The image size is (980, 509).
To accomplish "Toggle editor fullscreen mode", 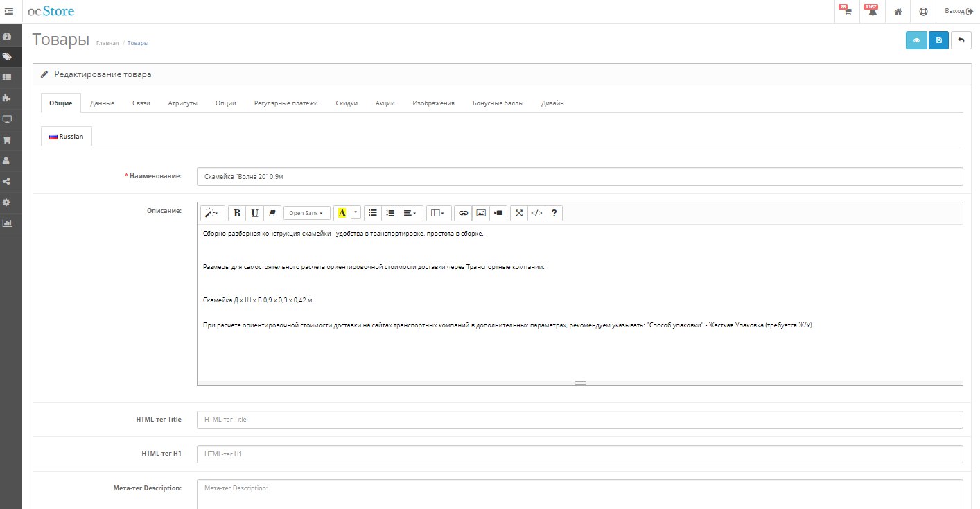I will [519, 213].
